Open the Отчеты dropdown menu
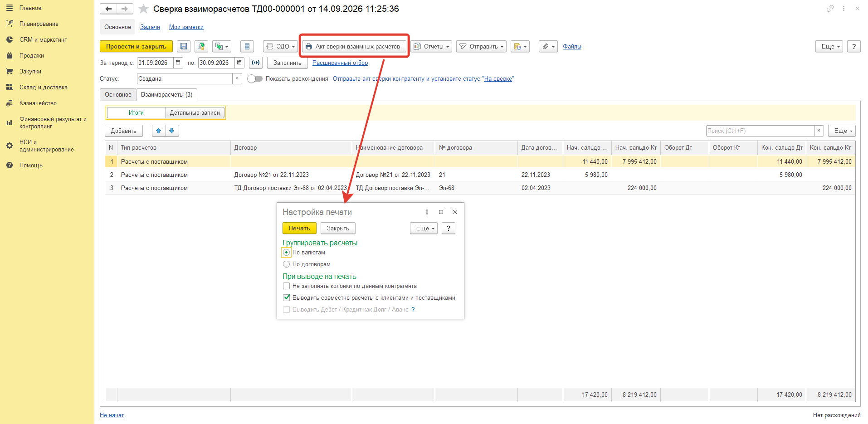 pyautogui.click(x=431, y=46)
